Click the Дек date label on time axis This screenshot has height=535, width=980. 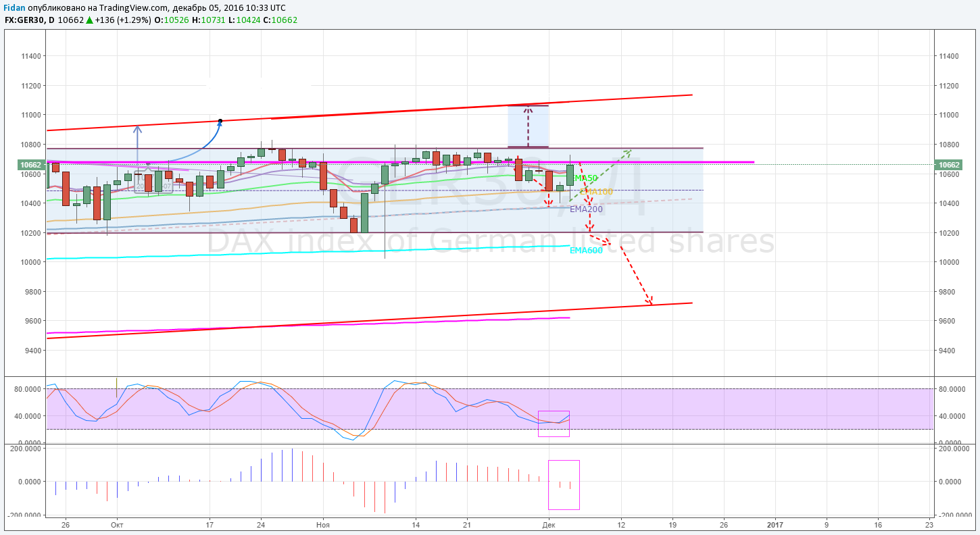click(549, 524)
